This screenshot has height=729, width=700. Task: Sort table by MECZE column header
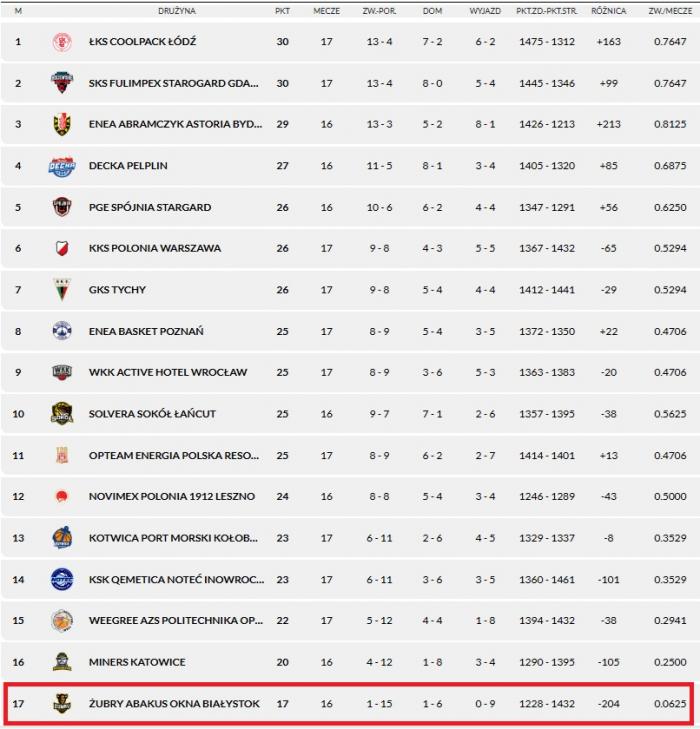[326, 10]
